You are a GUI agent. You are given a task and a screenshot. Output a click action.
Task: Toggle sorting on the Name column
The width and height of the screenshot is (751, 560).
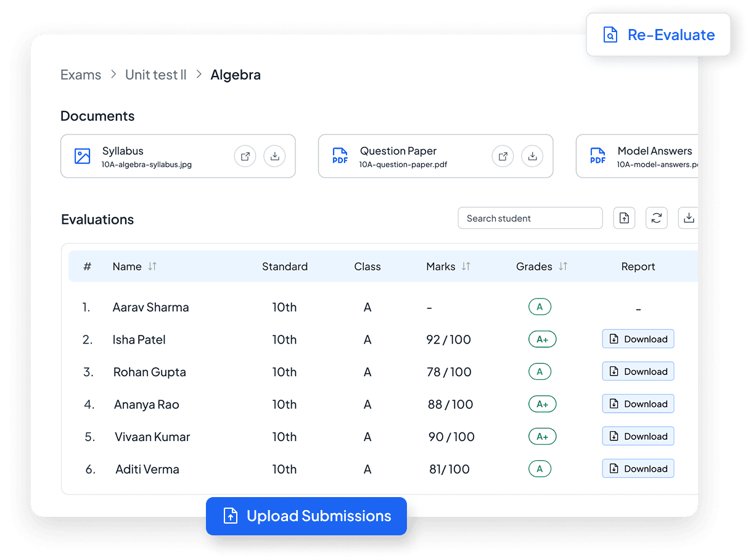(x=150, y=266)
